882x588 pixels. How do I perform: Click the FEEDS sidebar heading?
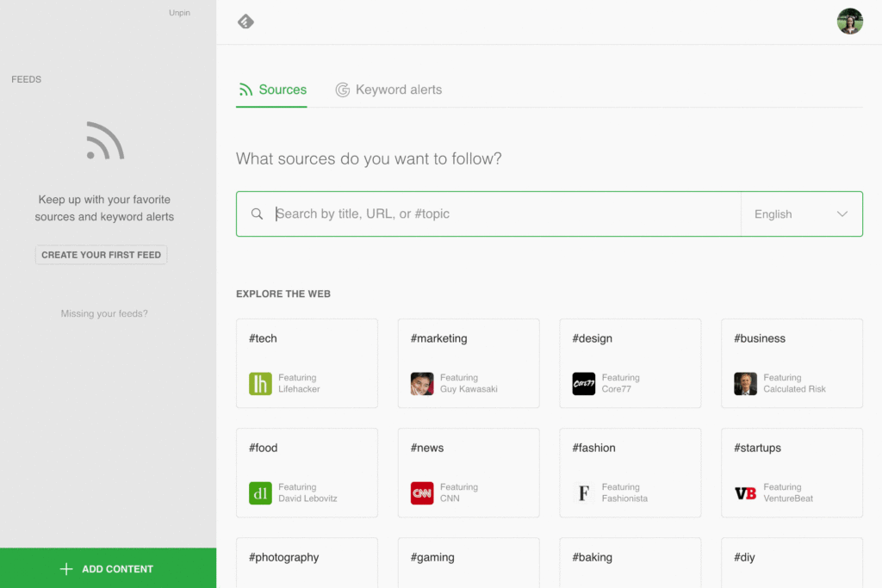coord(27,79)
